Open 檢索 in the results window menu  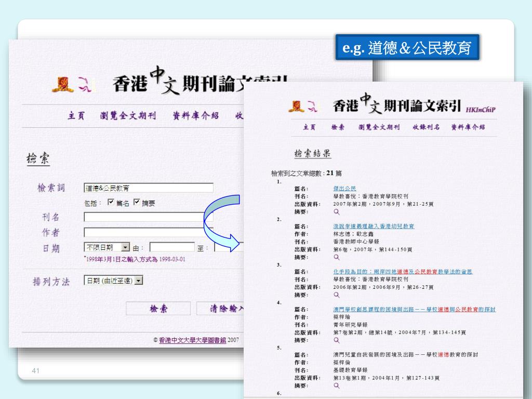tap(338, 127)
